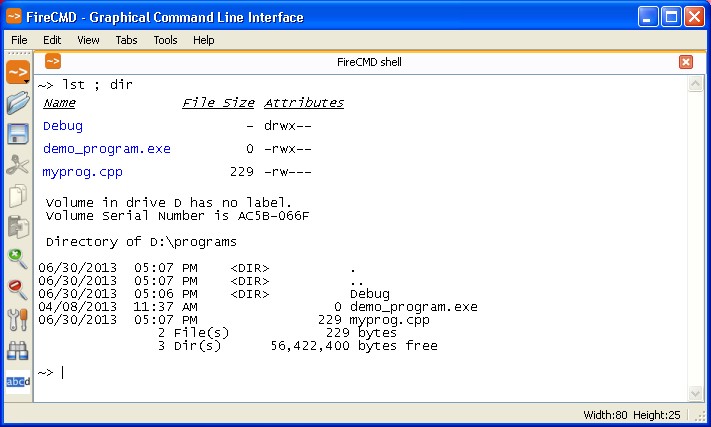This screenshot has height=427, width=711.
Task: Click the scissors cut icon
Action: [18, 165]
